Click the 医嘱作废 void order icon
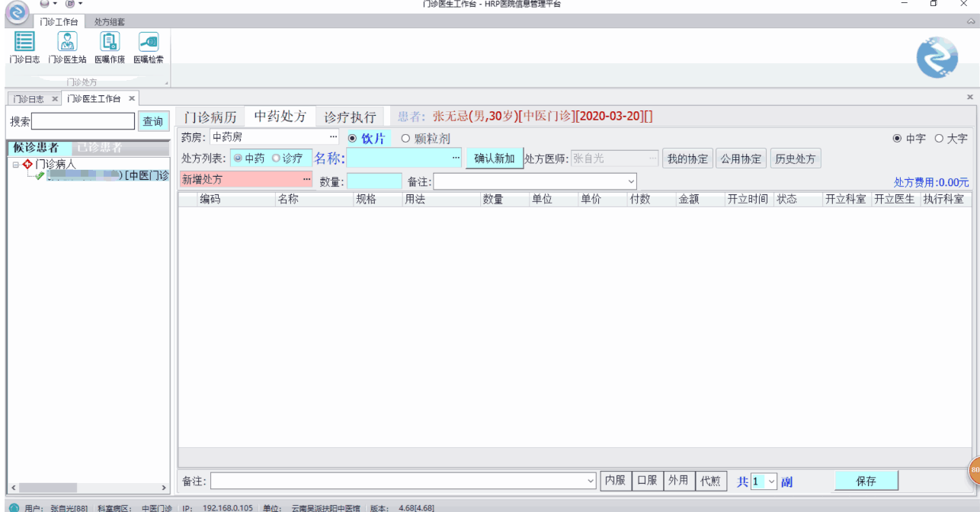The image size is (980, 512). [110, 47]
